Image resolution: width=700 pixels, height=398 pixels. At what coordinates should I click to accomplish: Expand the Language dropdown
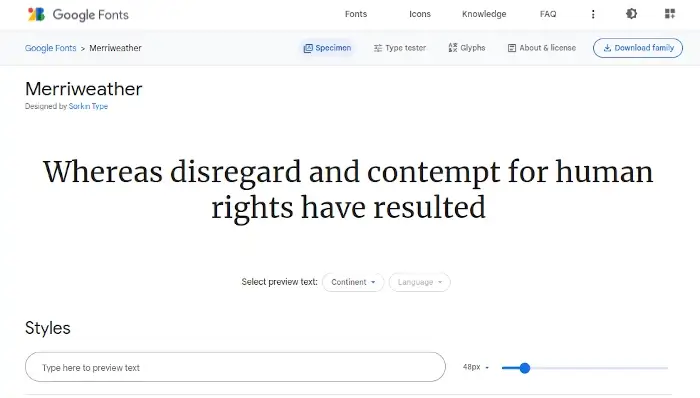(419, 282)
